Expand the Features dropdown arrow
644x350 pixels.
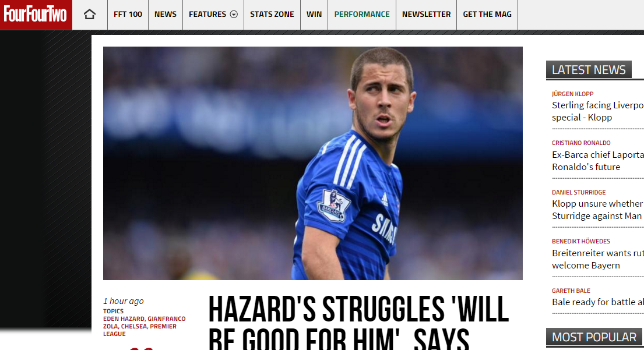[x=234, y=15]
